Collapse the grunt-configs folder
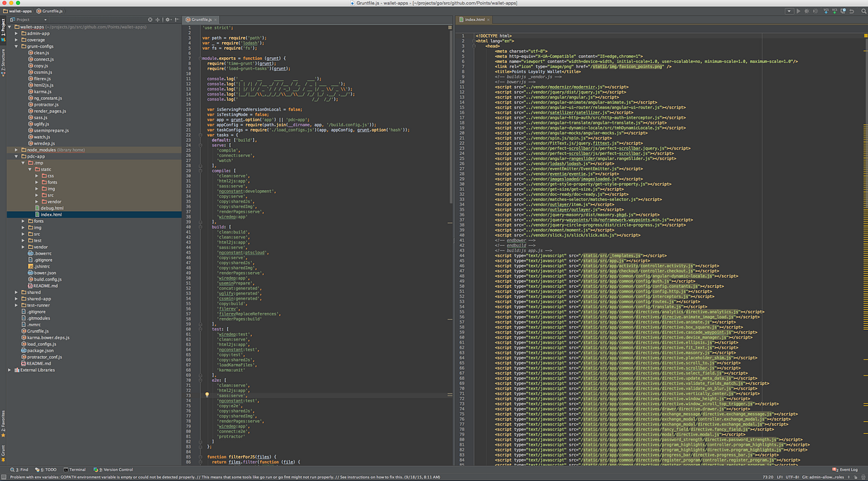The height and width of the screenshot is (481, 868). [16, 46]
